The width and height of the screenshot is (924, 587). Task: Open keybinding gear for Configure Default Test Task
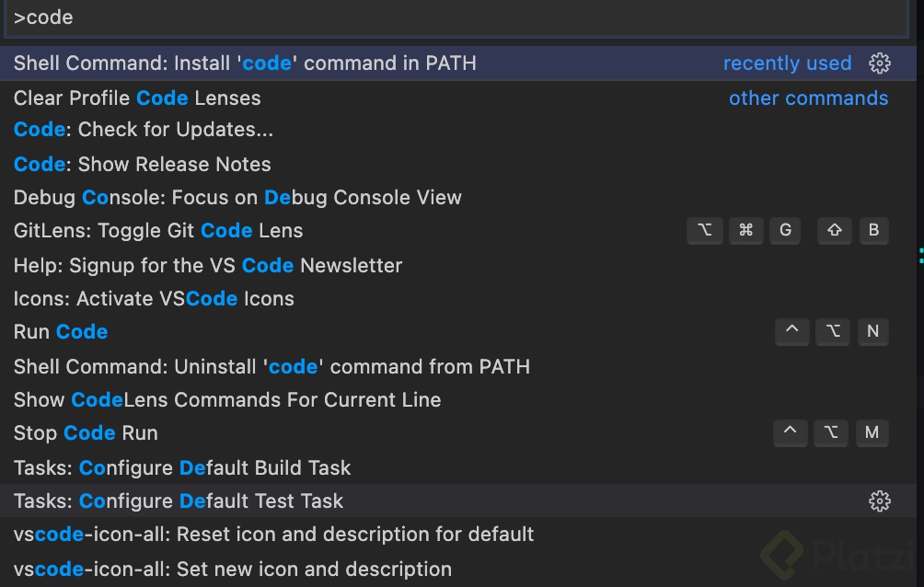tap(879, 501)
